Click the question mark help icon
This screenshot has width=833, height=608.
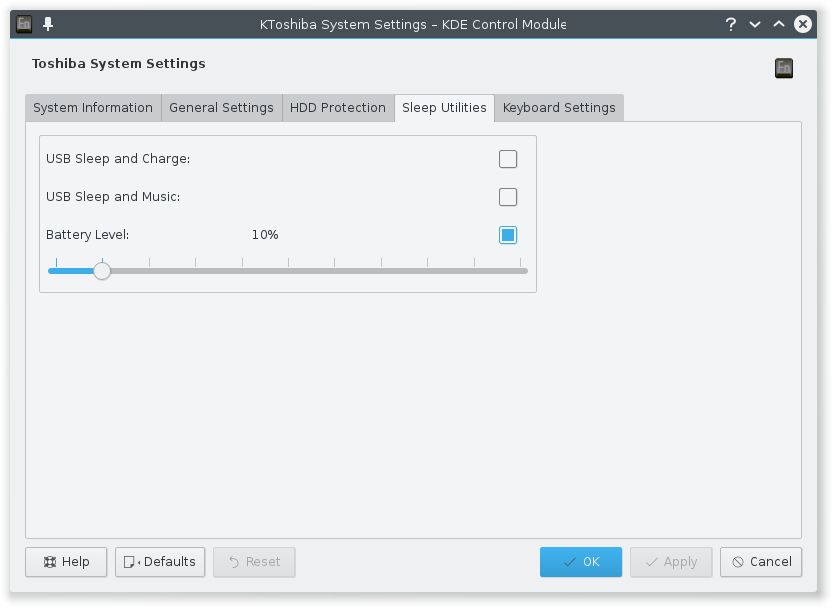pyautogui.click(x=731, y=24)
